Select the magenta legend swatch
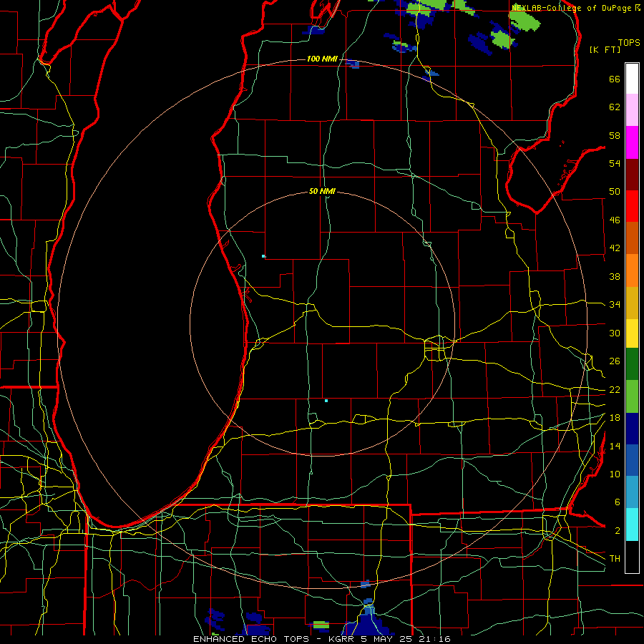644x644 pixels. tap(632, 142)
